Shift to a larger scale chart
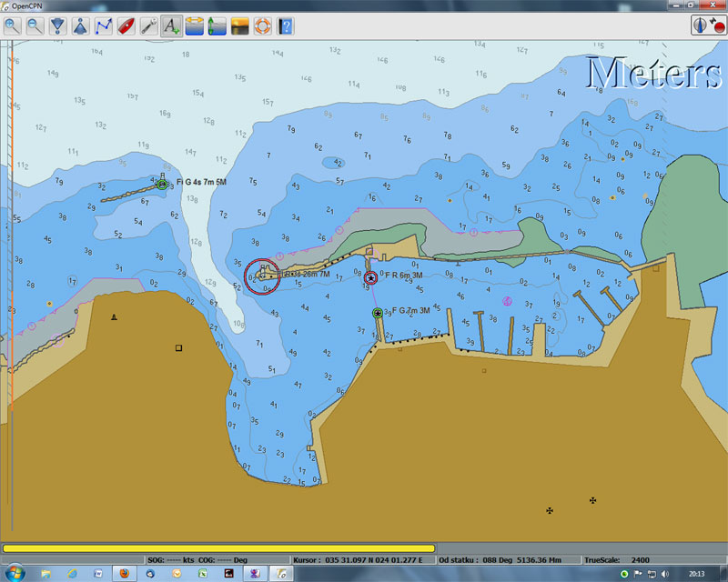This screenshot has width=728, height=582. click(x=58, y=25)
